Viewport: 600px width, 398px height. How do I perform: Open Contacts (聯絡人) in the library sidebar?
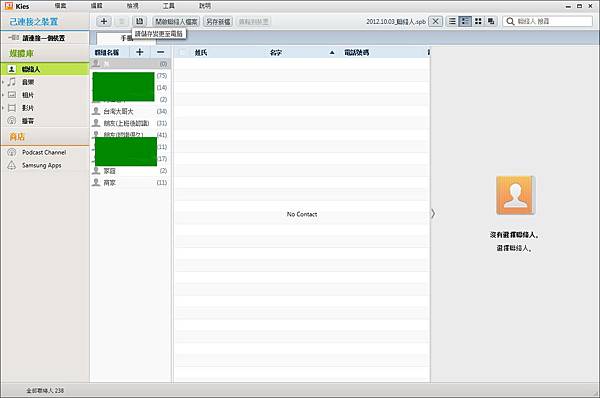point(45,69)
